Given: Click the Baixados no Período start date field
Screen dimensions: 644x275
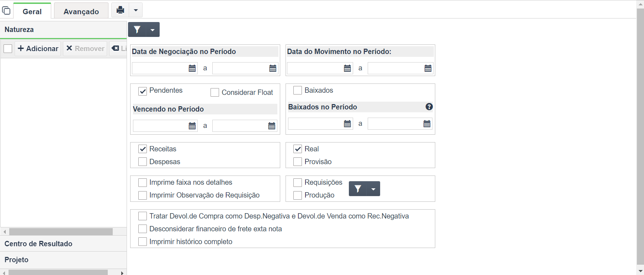Looking at the screenshot, I should coord(315,124).
